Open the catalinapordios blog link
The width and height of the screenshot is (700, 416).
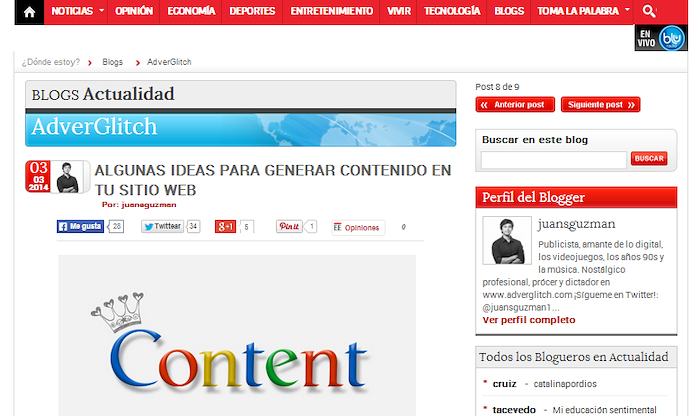(565, 384)
